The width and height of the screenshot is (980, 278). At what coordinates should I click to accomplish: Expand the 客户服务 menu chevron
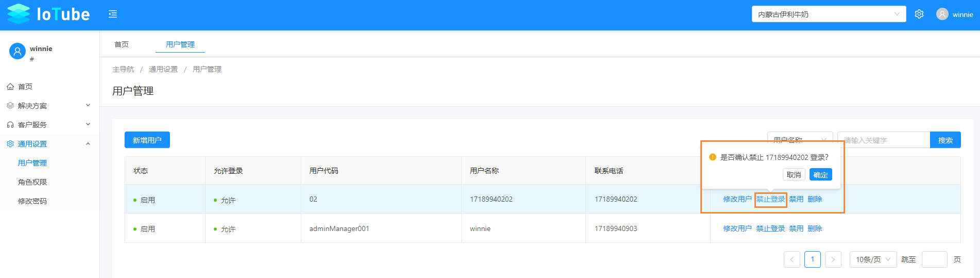[x=88, y=124]
